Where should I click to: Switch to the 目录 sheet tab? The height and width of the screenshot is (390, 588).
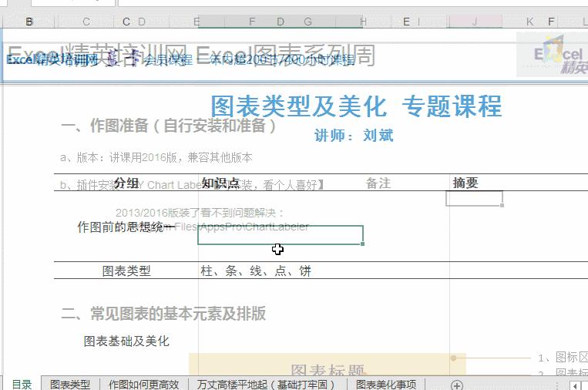pos(22,385)
